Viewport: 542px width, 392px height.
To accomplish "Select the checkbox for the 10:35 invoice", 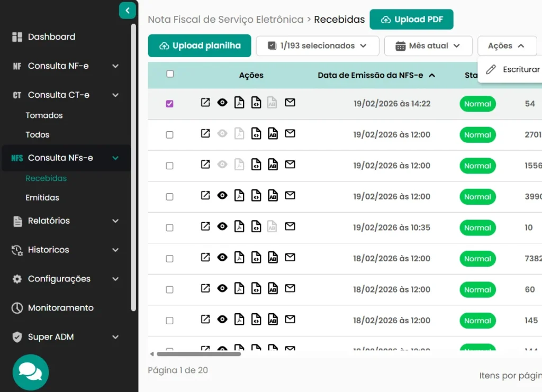I will click(x=170, y=227).
